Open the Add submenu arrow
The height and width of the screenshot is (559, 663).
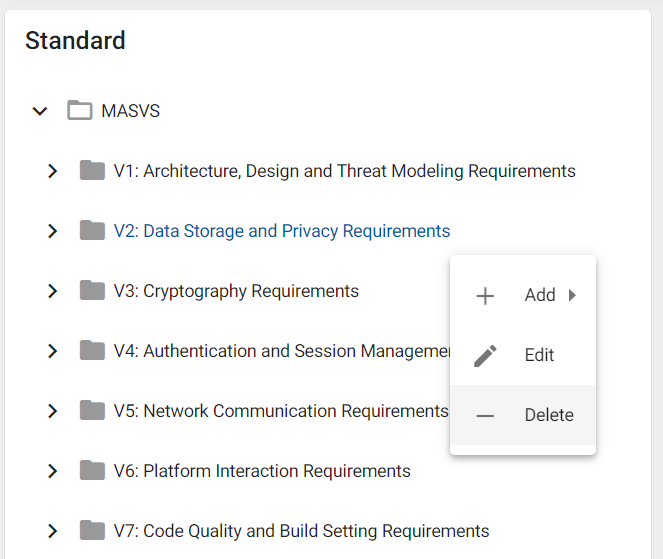pos(572,295)
